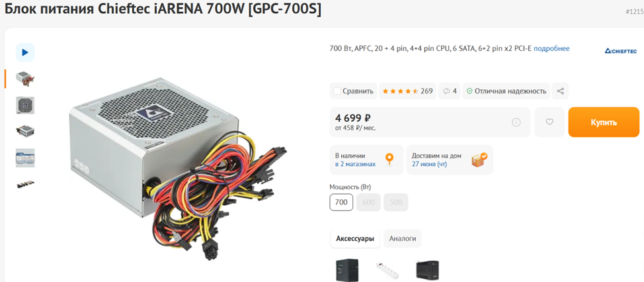Open the подробнее link
The width and height of the screenshot is (644, 282).
pos(551,48)
